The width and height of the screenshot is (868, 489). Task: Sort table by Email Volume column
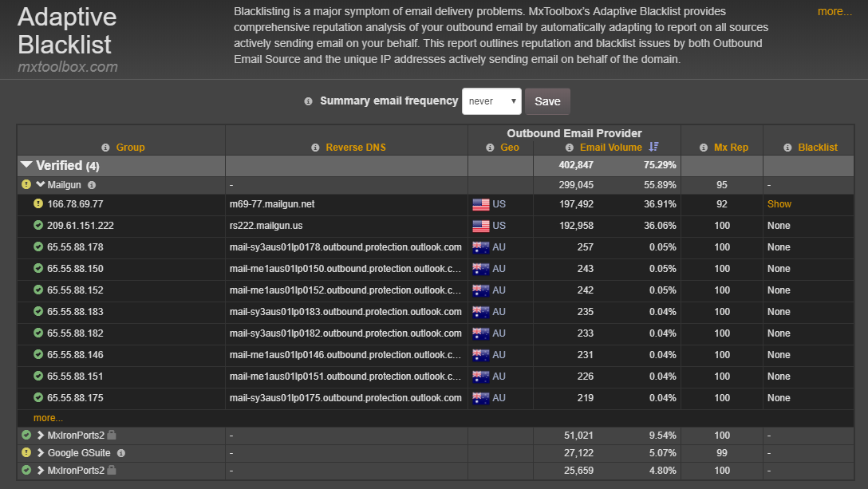[x=610, y=148]
